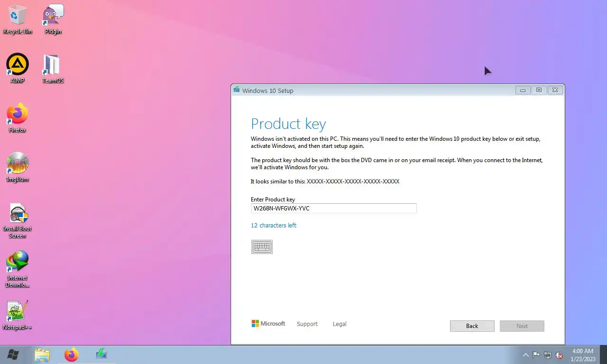Open the AIMP desktop shortcut
Image resolution: width=607 pixels, height=364 pixels.
pyautogui.click(x=18, y=68)
